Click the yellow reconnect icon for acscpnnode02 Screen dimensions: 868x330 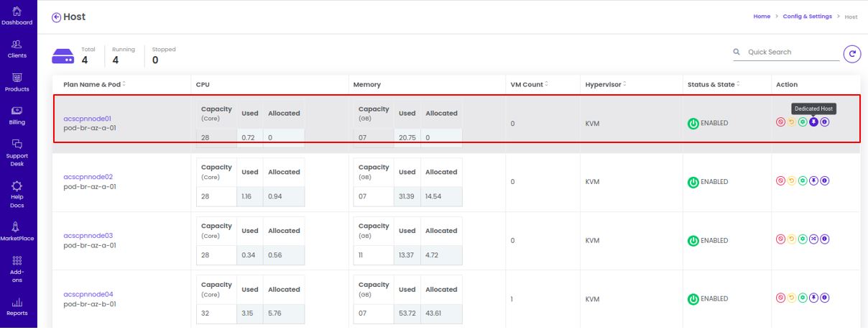791,180
